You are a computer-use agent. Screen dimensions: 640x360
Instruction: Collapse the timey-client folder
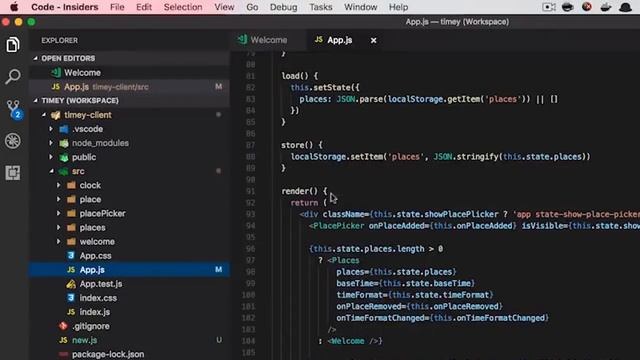point(44,115)
